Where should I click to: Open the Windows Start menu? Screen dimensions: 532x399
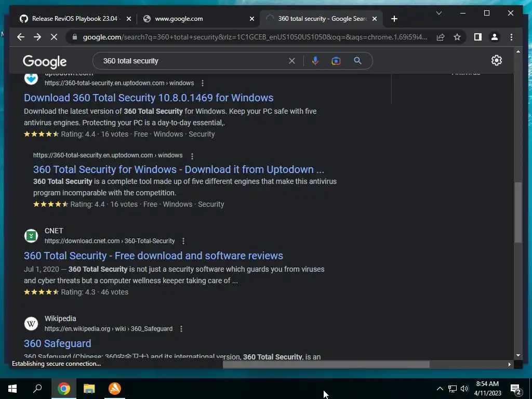click(x=12, y=389)
